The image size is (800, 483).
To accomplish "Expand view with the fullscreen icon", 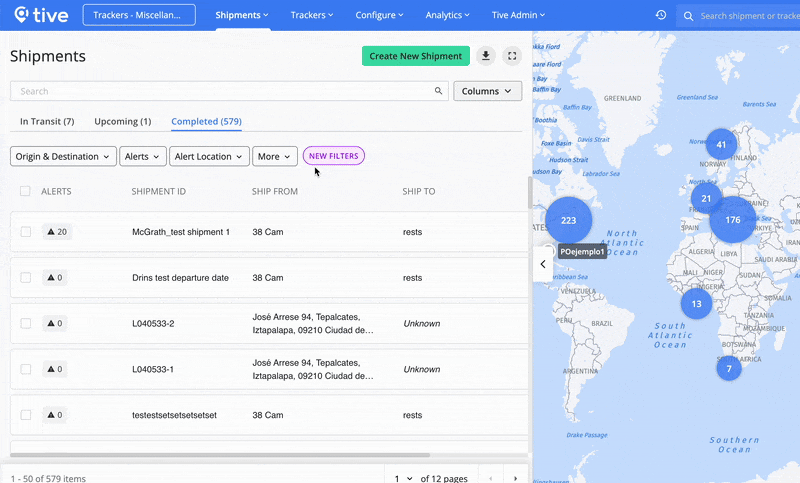I will (x=512, y=56).
